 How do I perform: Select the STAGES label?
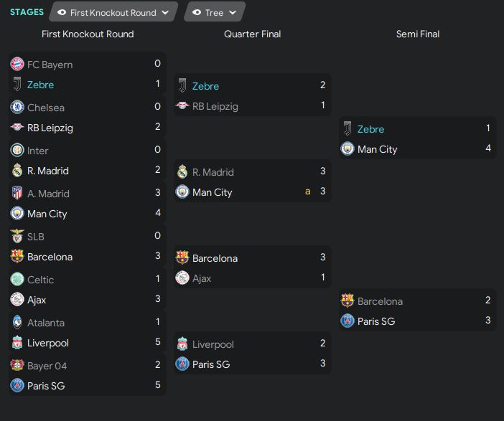point(27,12)
